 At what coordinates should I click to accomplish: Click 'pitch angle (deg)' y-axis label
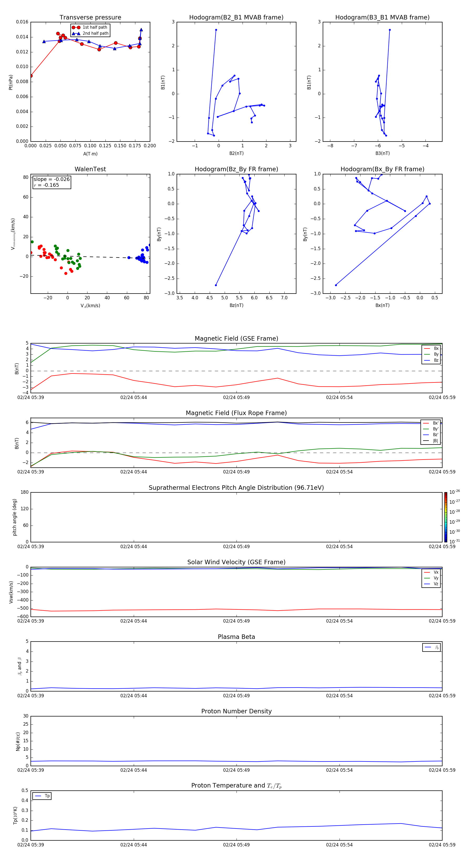coord(14,517)
